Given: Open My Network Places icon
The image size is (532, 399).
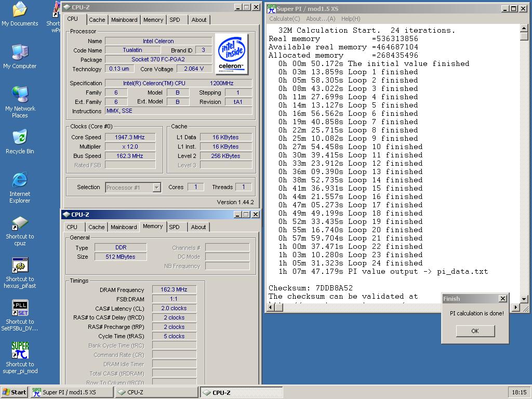Looking at the screenshot, I should (x=20, y=102).
